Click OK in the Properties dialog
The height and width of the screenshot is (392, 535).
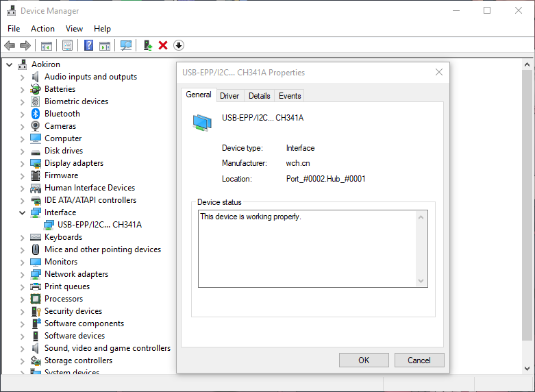(364, 360)
